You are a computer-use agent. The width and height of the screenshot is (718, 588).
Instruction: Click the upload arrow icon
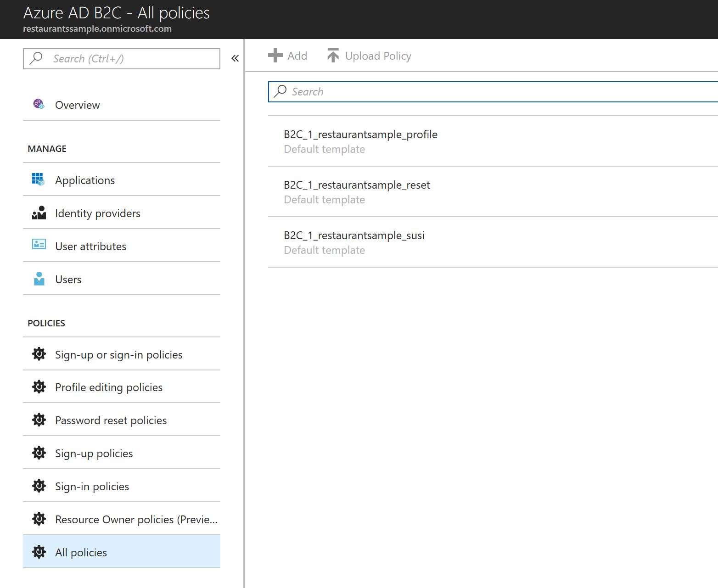[333, 55]
